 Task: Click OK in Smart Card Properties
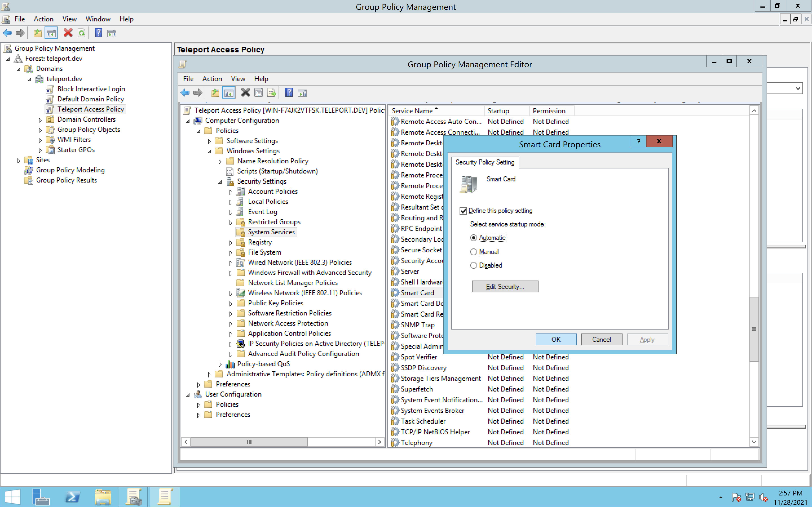tap(556, 339)
